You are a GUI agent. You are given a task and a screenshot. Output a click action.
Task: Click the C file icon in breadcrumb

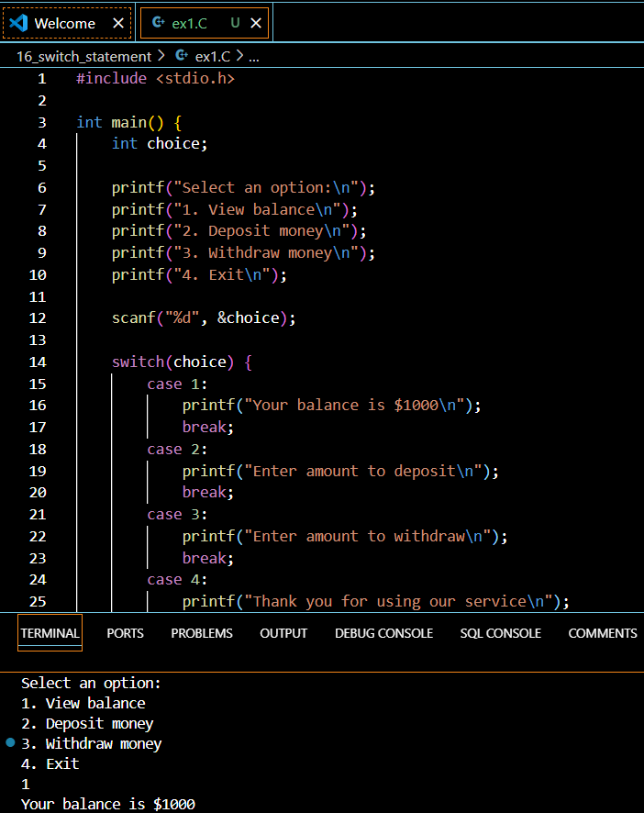coord(182,56)
